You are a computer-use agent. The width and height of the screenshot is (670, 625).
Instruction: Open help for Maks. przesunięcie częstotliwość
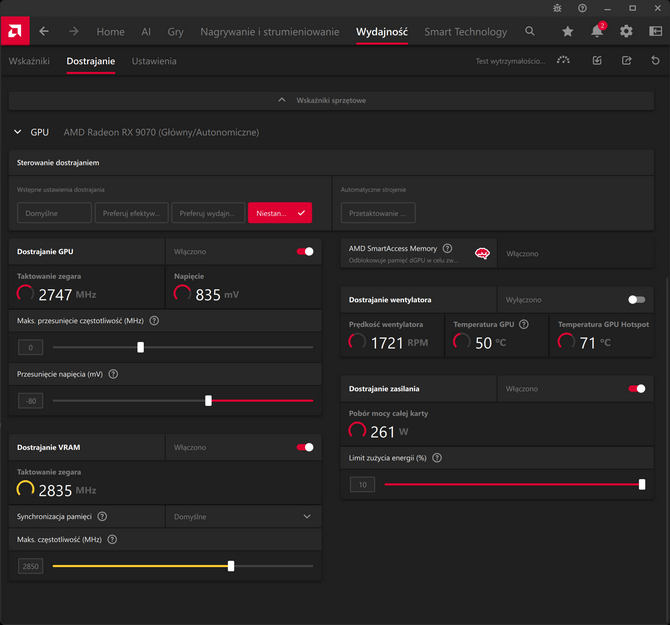(x=154, y=320)
